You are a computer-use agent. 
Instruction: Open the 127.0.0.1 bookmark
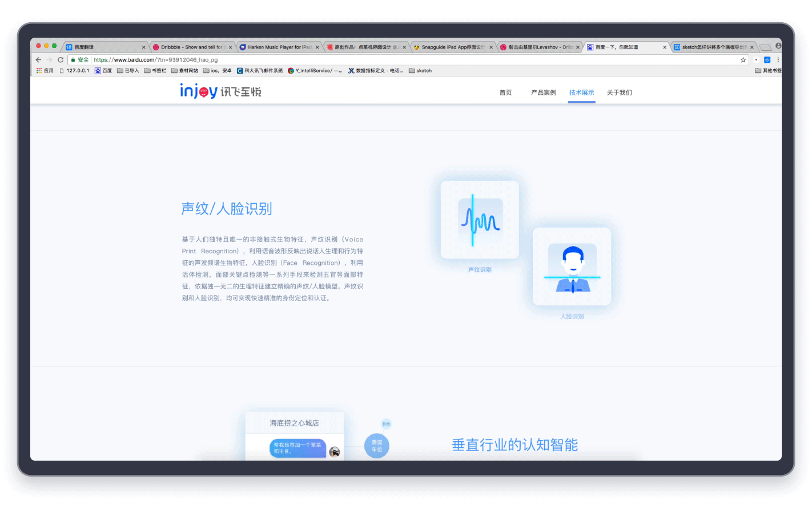tap(74, 71)
